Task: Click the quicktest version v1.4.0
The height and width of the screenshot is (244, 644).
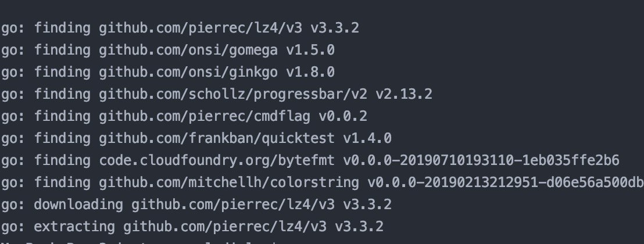Action: 367,138
